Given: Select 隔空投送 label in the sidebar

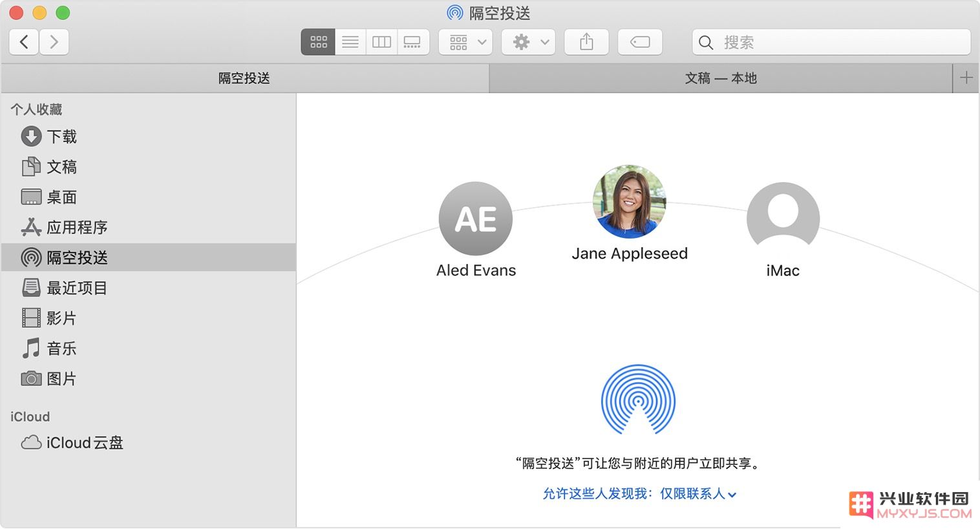Looking at the screenshot, I should click(78, 257).
